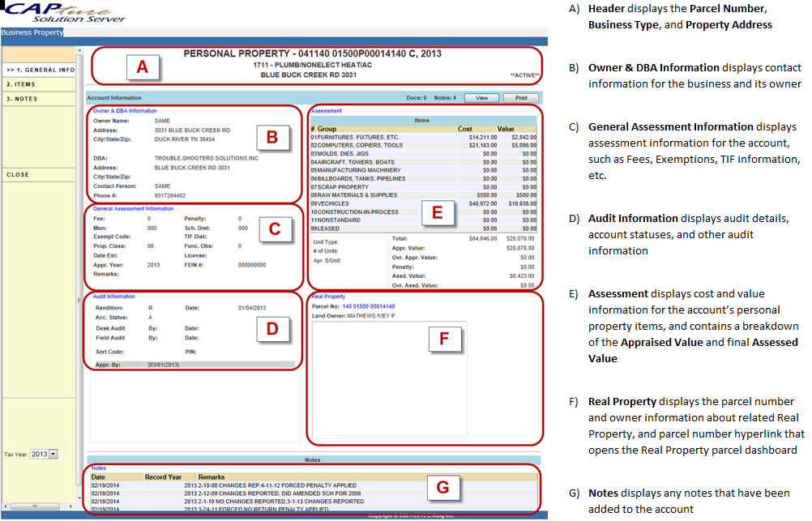Click the rendition date 01/04/2013
Screen dimensions: 812x521
point(252,308)
